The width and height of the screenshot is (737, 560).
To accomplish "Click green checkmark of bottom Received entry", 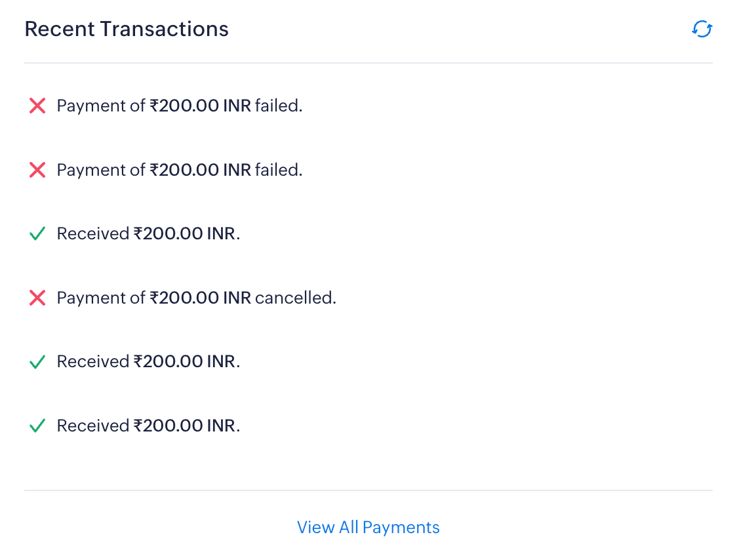I will [x=37, y=426].
